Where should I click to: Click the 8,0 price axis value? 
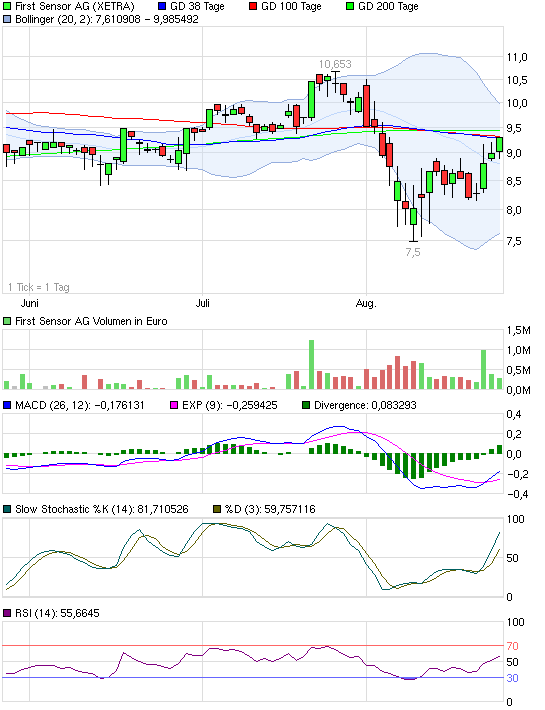(515, 210)
